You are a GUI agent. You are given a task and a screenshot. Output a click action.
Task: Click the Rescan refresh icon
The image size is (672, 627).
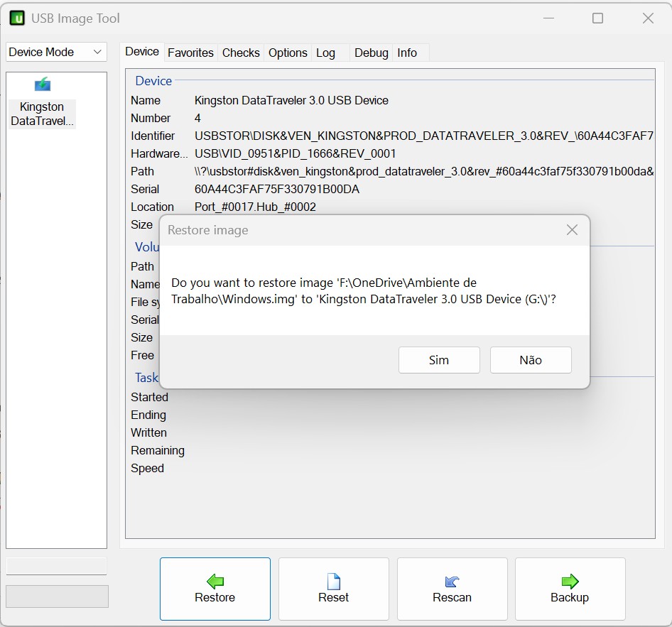click(452, 581)
